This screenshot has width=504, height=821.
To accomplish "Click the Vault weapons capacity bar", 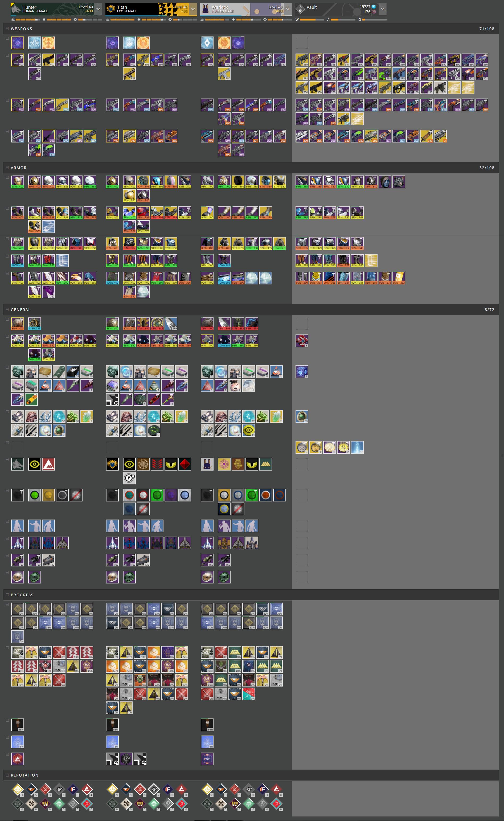I will point(312,20).
